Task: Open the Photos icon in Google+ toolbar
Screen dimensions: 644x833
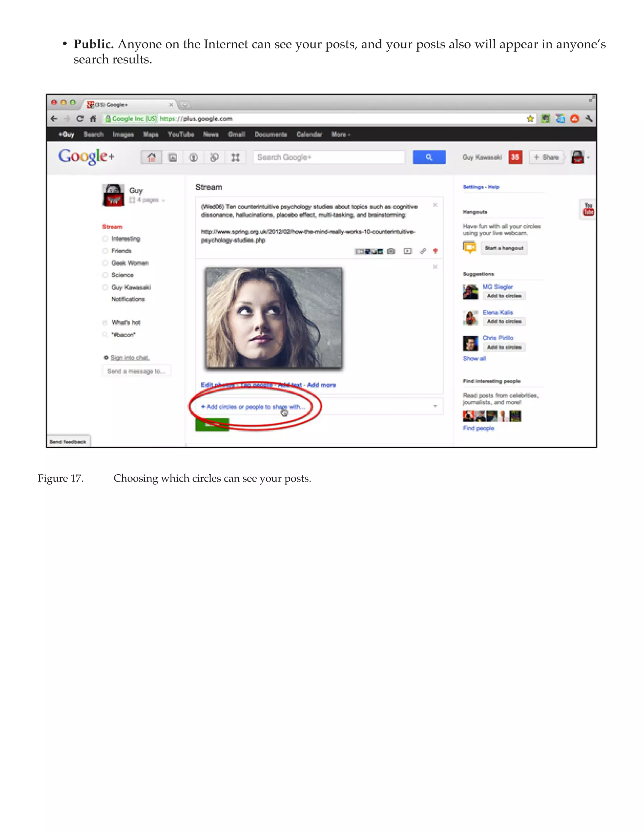Action: tap(173, 157)
